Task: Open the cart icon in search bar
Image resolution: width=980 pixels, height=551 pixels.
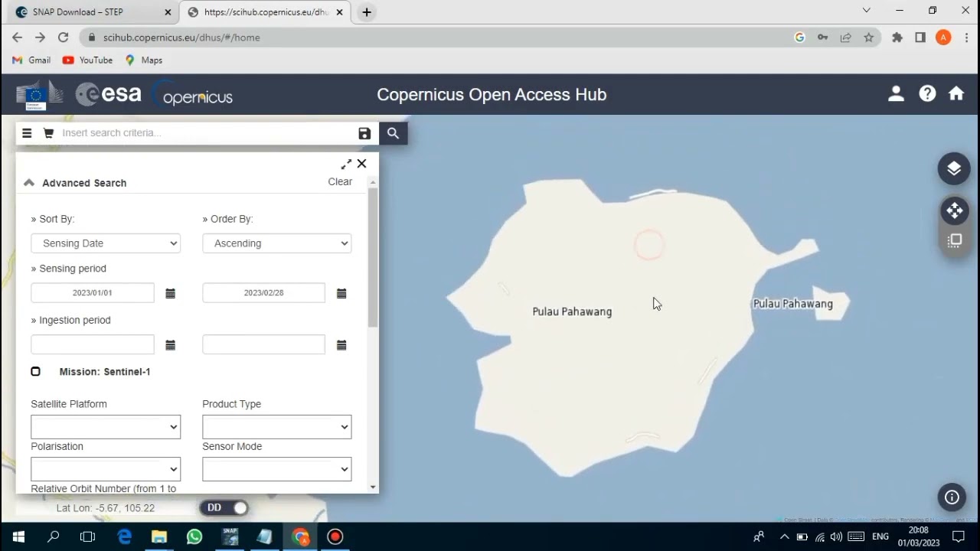Action: (49, 133)
